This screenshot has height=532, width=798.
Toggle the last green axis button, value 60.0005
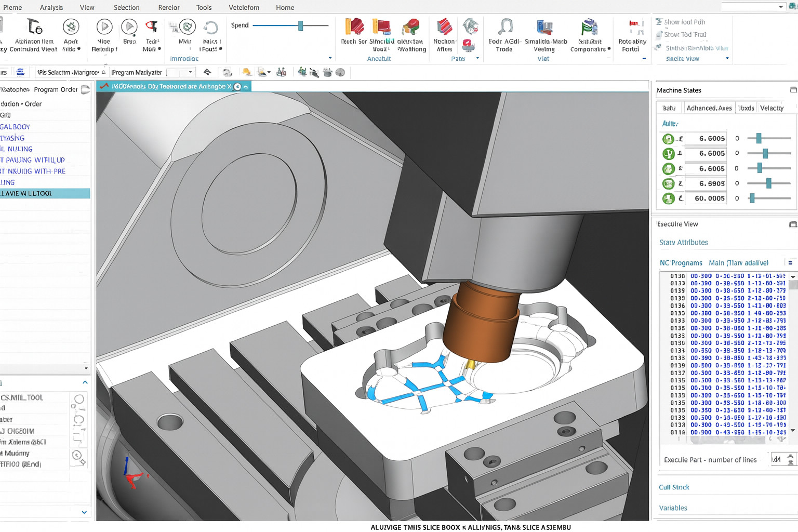coord(668,198)
